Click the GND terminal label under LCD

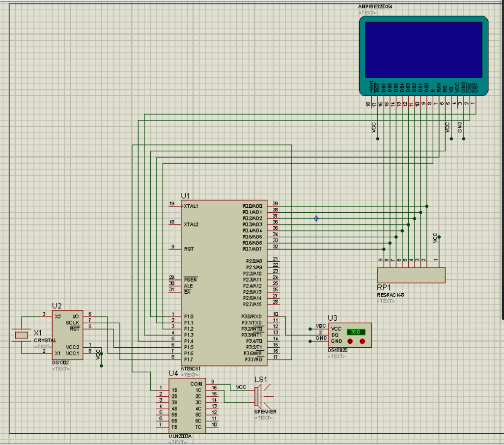tap(460, 127)
